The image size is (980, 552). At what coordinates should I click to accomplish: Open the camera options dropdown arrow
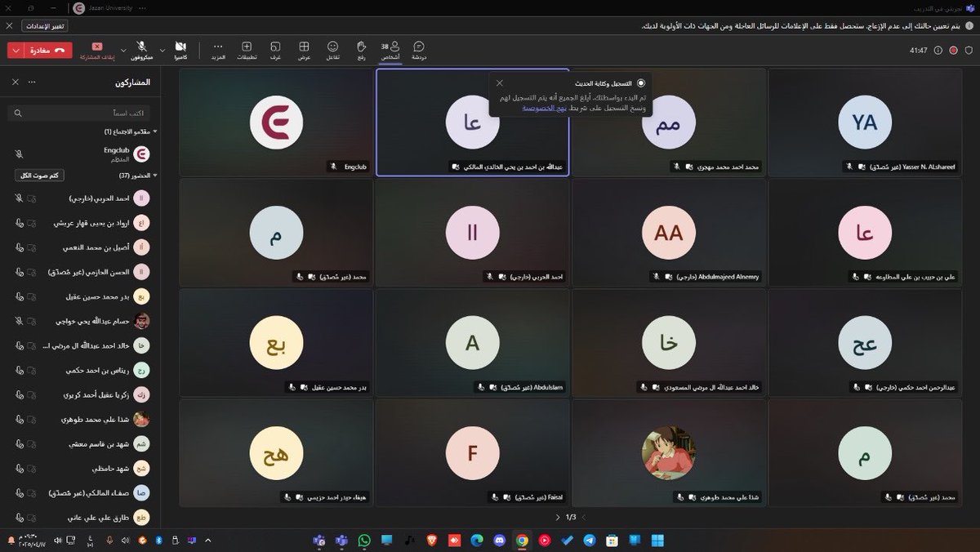click(x=163, y=51)
